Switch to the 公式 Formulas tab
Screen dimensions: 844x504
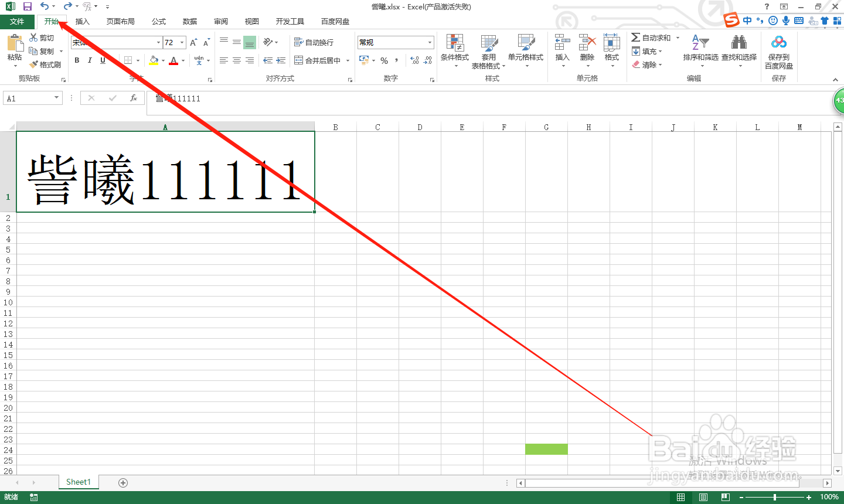click(159, 22)
